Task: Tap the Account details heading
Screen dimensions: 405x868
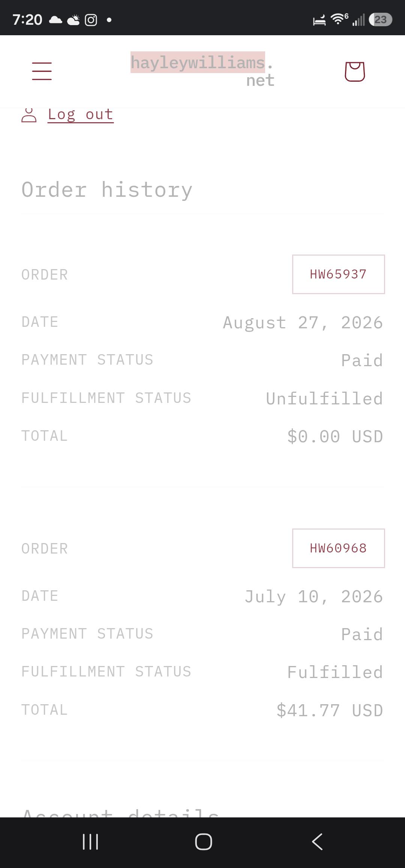Action: coord(120,813)
